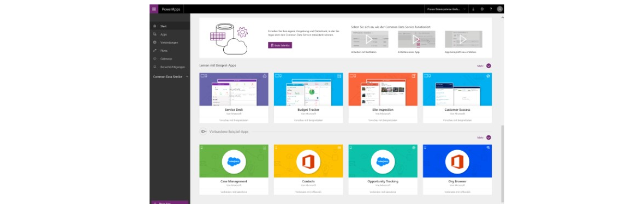Open the Budget Tracker app preview image
The image size is (644, 214).
tap(308, 90)
